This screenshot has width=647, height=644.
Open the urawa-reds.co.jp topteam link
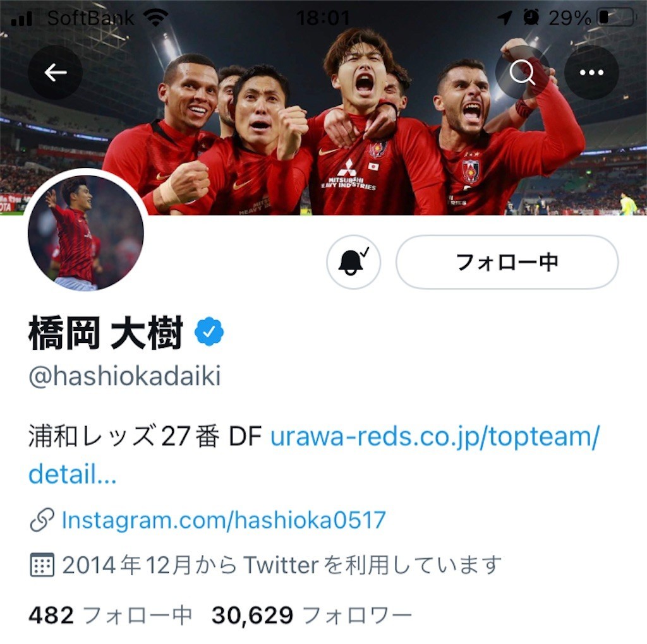point(313,455)
